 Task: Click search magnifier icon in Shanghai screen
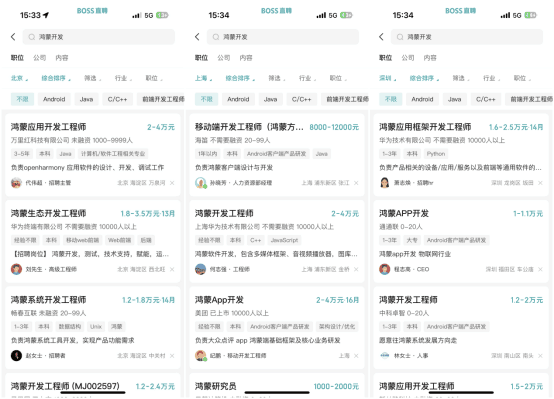coord(216,37)
